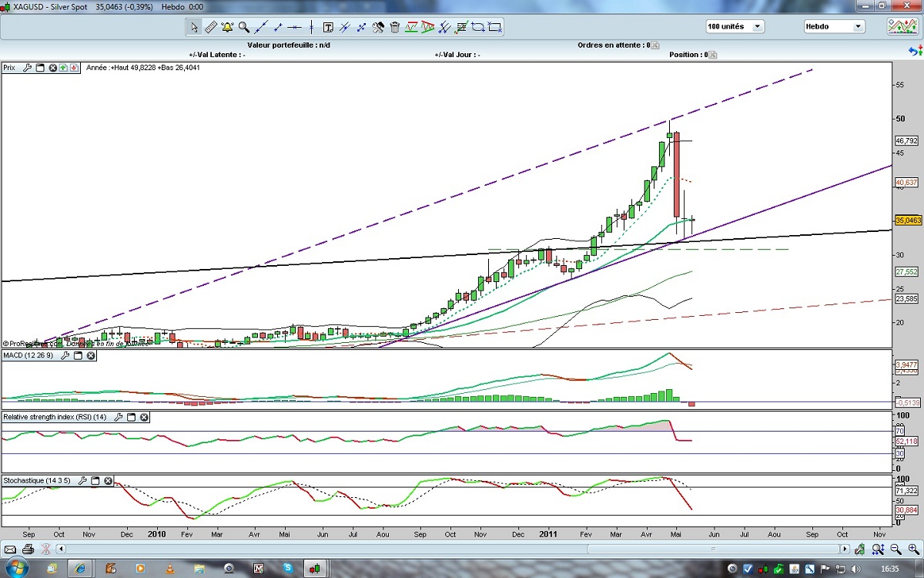Click the printer icon at bottom left
This screenshot has width=924, height=578.
click(28, 549)
